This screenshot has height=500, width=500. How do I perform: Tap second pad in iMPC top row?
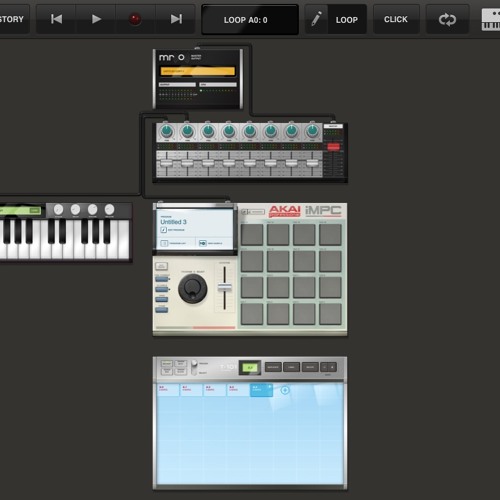point(278,235)
